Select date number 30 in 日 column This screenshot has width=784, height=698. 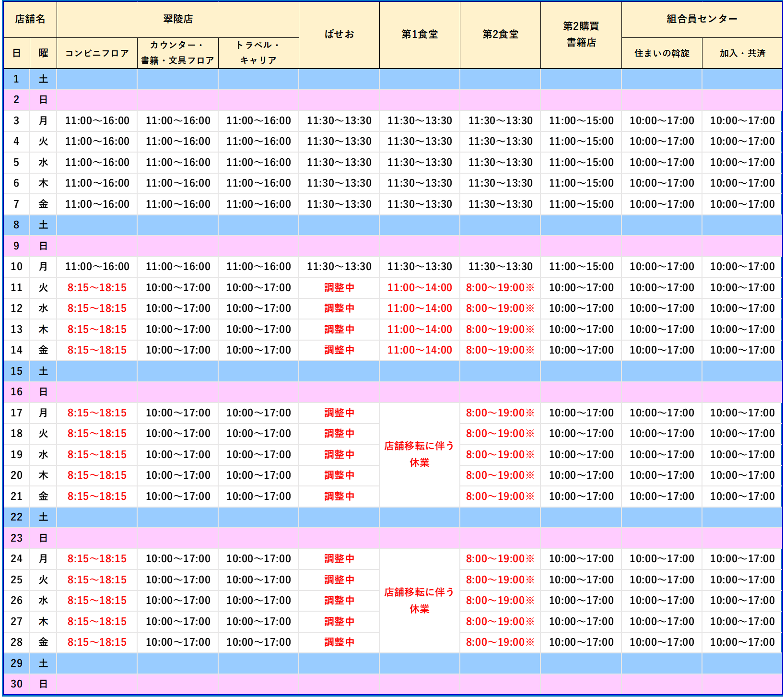(x=16, y=684)
